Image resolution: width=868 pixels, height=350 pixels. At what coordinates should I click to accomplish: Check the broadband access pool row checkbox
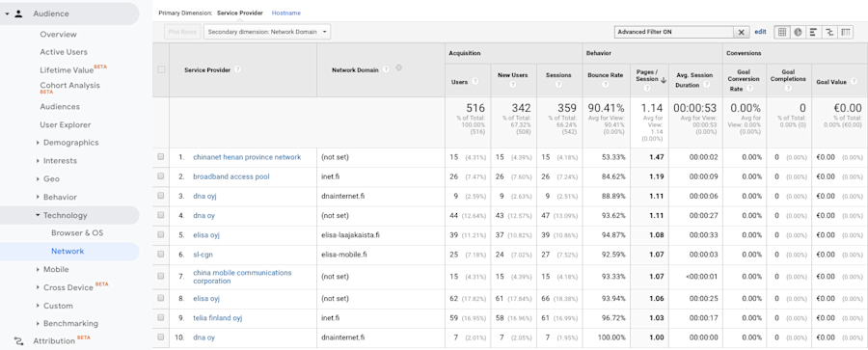tap(160, 176)
